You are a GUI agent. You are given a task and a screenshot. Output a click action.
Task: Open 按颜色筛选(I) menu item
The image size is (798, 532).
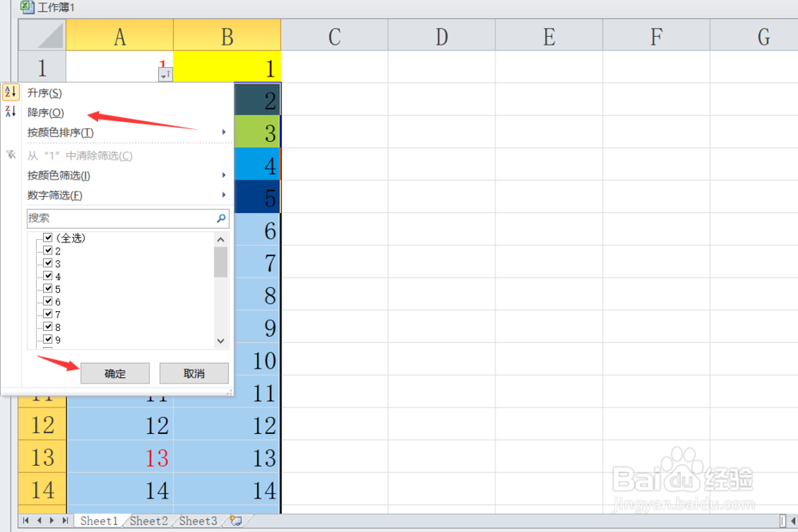coord(59,175)
